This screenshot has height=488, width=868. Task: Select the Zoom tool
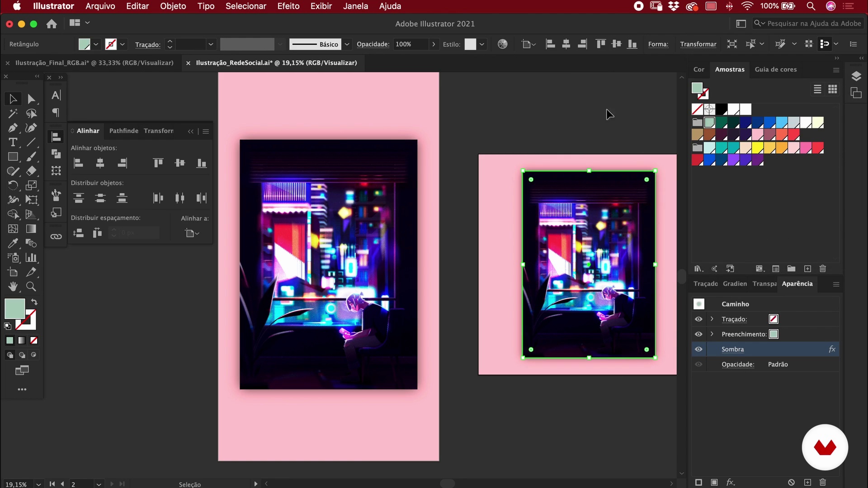click(31, 286)
